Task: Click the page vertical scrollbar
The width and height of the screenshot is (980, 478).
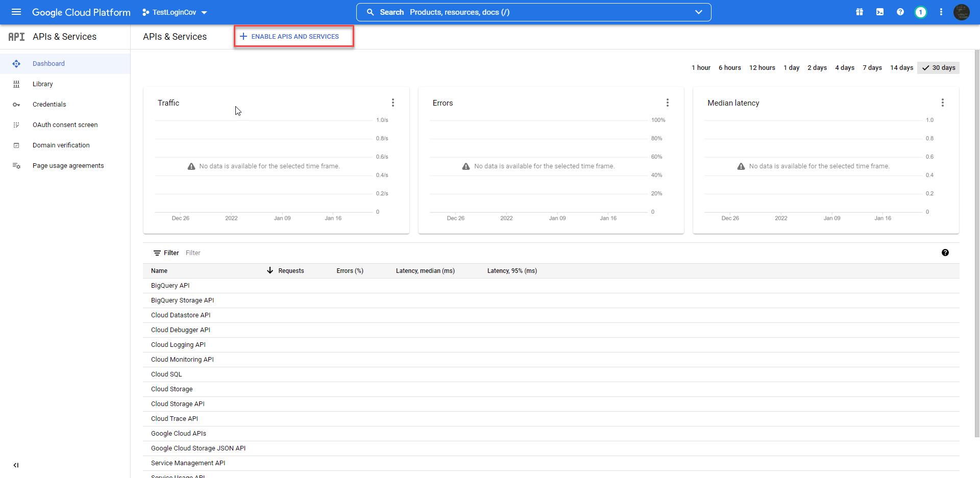Action: (x=977, y=243)
